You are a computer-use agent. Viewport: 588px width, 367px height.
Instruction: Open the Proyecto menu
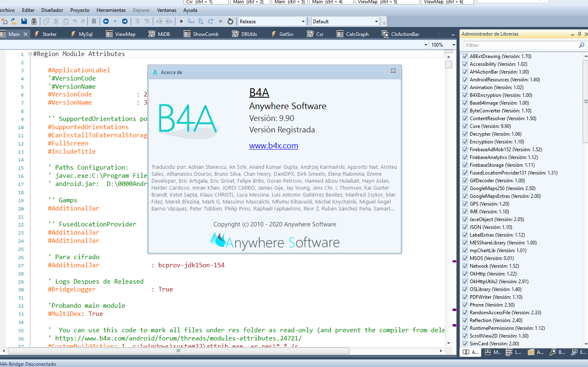click(80, 10)
